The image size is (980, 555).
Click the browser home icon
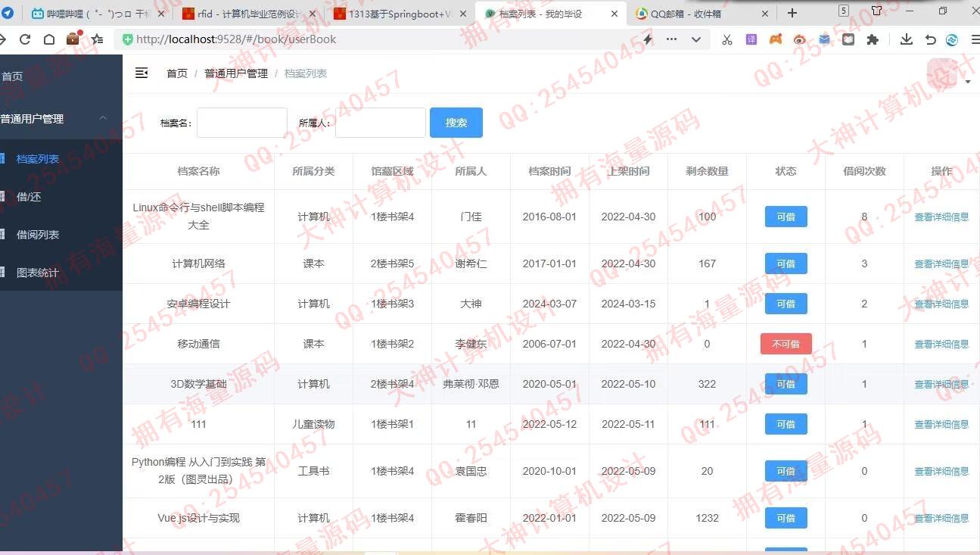pyautogui.click(x=49, y=39)
